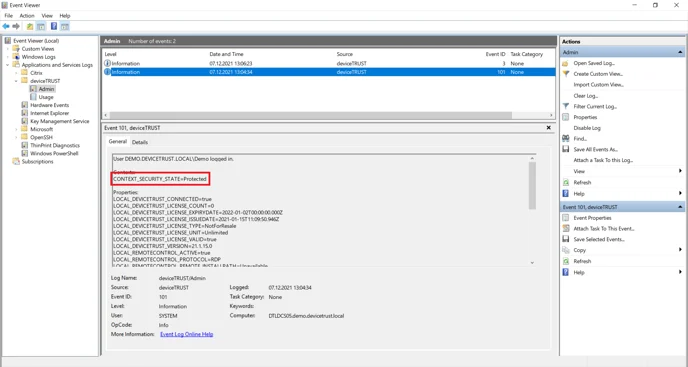Viewport: 688px width, 367px height.
Task: Open the View submenu arrow
Action: [680, 171]
